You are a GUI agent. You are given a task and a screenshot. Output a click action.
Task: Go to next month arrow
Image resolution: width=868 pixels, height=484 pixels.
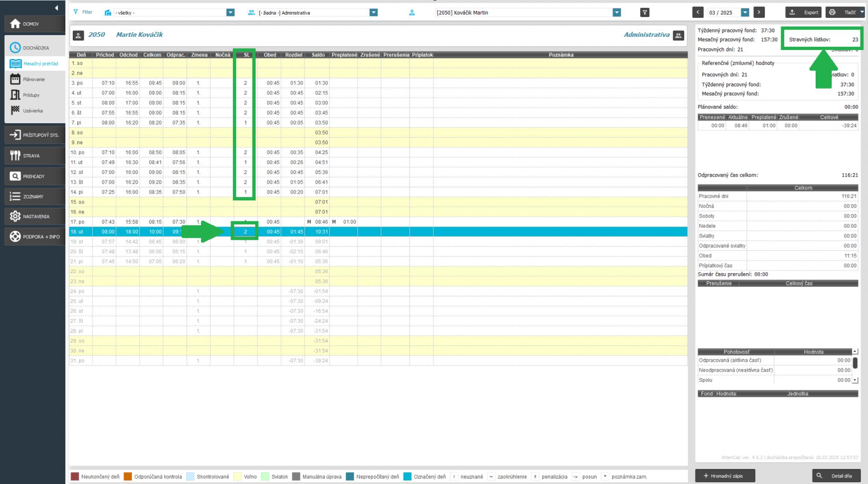(x=759, y=12)
